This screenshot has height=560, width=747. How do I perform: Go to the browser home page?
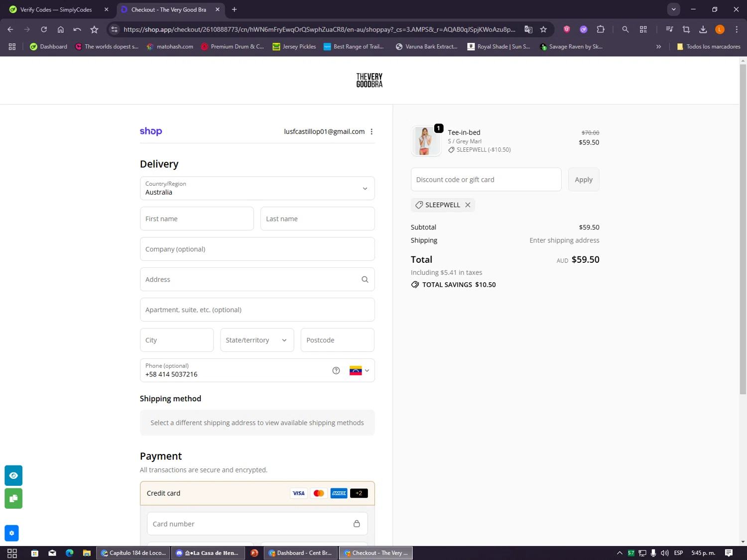coord(61,29)
